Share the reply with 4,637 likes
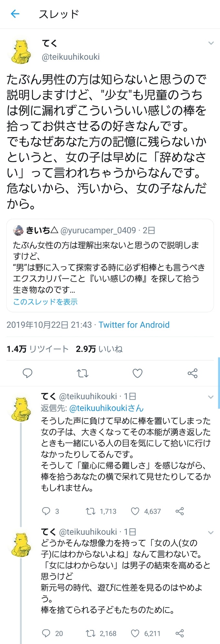Screen dimensions: 220x644 tap(180, 511)
